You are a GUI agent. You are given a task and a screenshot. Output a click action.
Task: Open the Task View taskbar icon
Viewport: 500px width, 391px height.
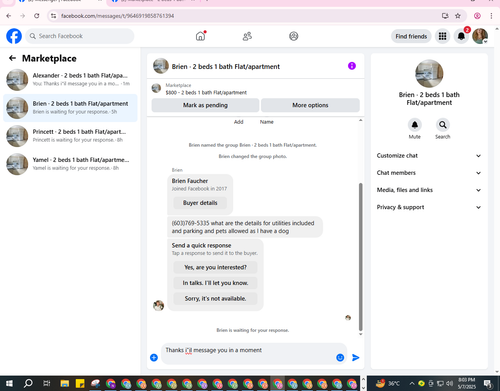tap(47, 383)
